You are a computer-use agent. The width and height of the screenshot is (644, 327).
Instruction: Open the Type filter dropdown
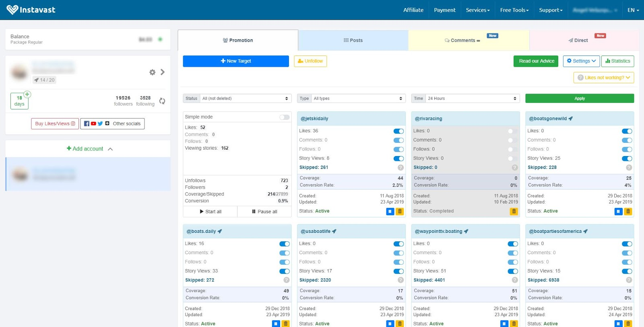pyautogui.click(x=358, y=99)
